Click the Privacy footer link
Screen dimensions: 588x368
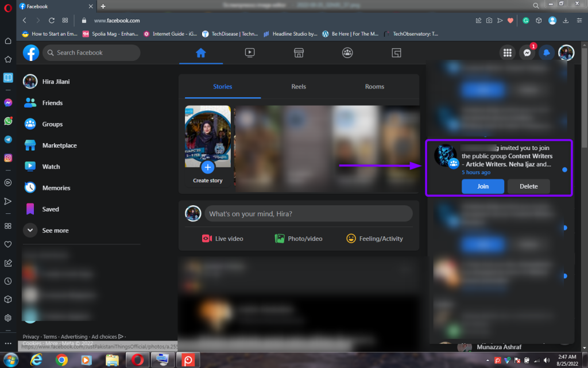click(31, 337)
